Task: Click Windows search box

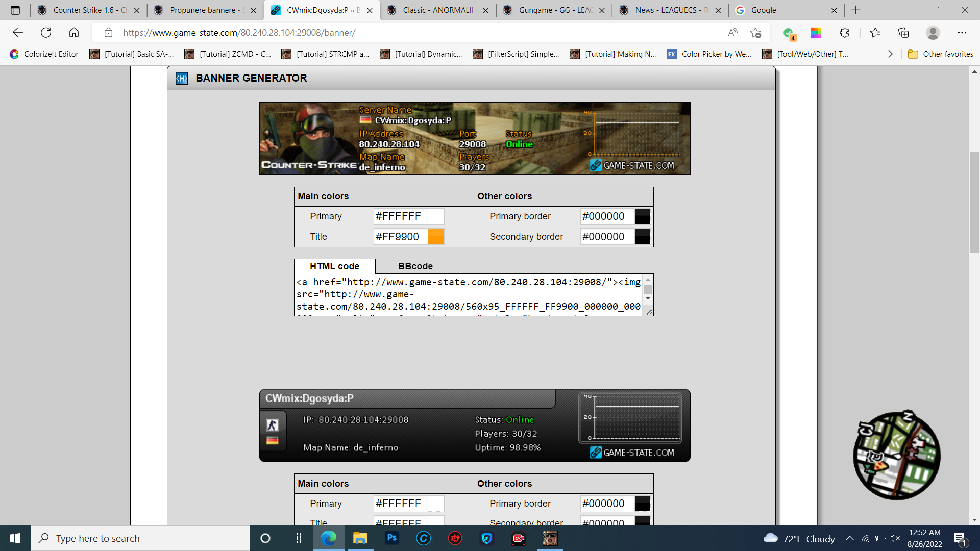Action: (140, 538)
